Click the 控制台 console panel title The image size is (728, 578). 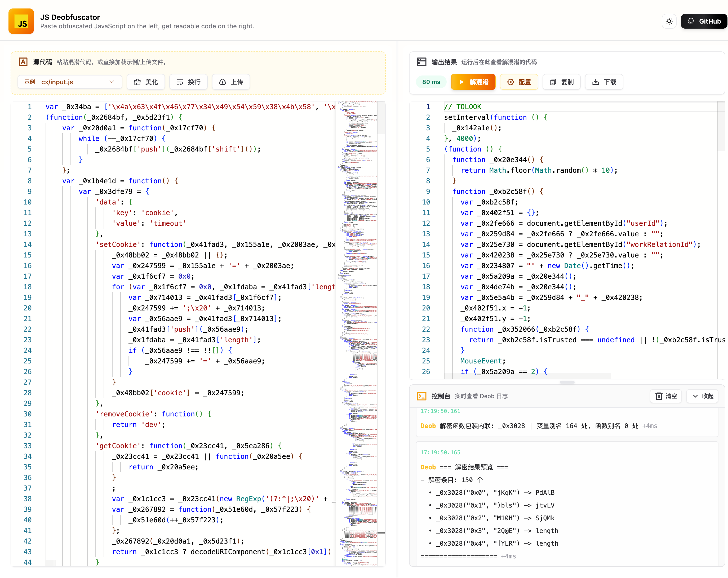[441, 396]
